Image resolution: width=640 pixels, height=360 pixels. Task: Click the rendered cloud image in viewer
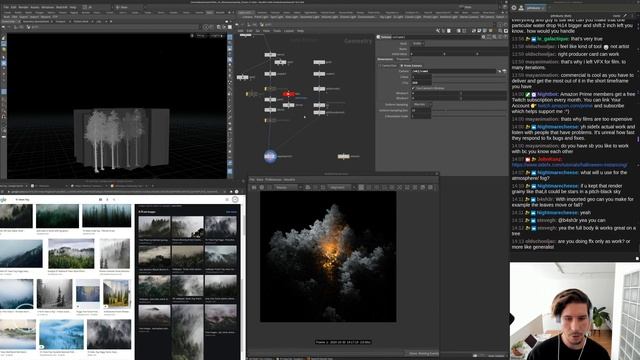tap(328, 256)
